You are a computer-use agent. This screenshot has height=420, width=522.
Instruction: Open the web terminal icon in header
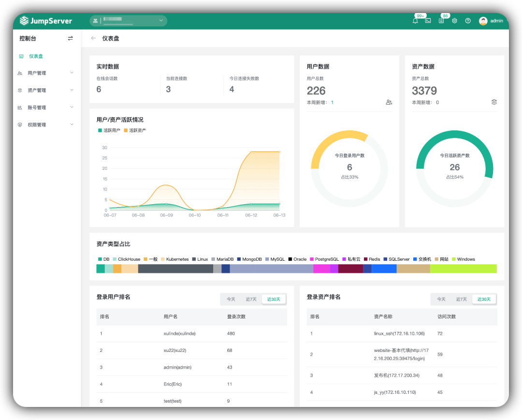tap(428, 21)
